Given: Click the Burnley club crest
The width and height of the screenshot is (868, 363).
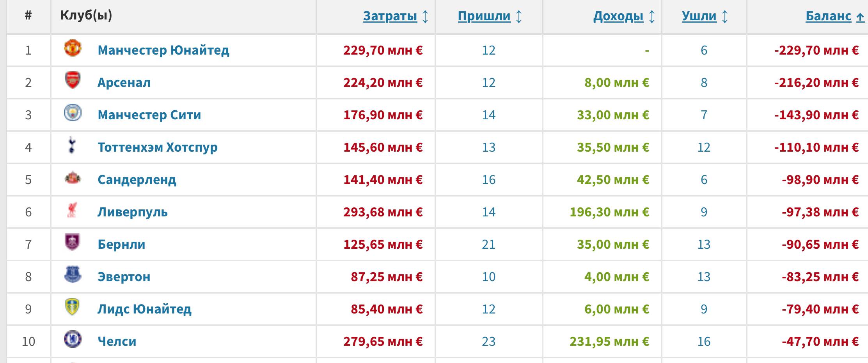Looking at the screenshot, I should [x=72, y=242].
